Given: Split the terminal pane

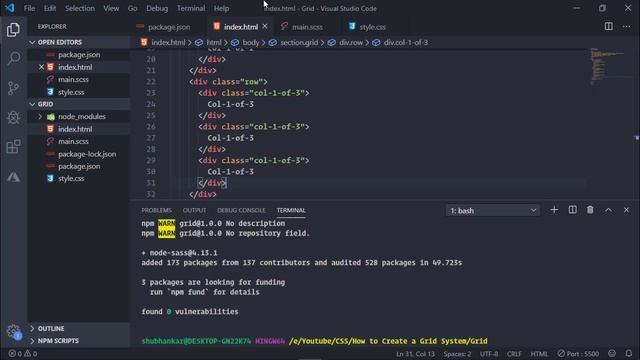Looking at the screenshot, I should (x=572, y=210).
